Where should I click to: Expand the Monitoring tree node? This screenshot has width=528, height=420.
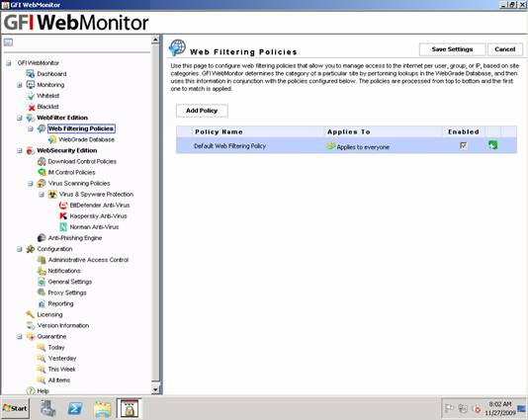(19, 85)
